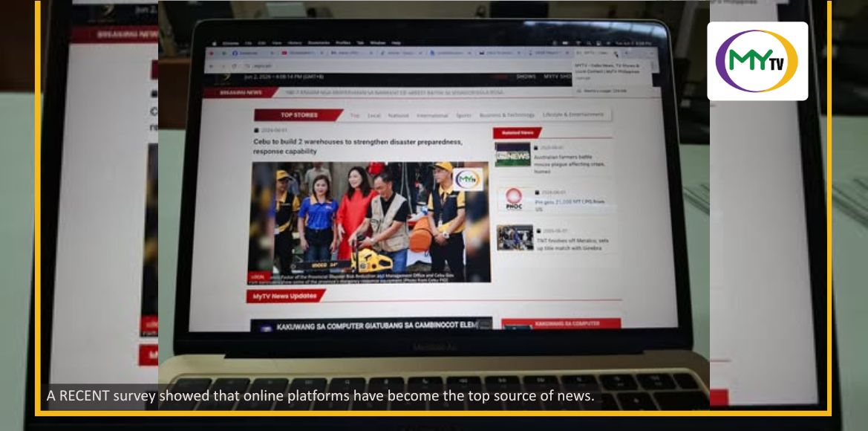
Task: Select the Lifestyle & Entertainment tab
Action: (573, 114)
